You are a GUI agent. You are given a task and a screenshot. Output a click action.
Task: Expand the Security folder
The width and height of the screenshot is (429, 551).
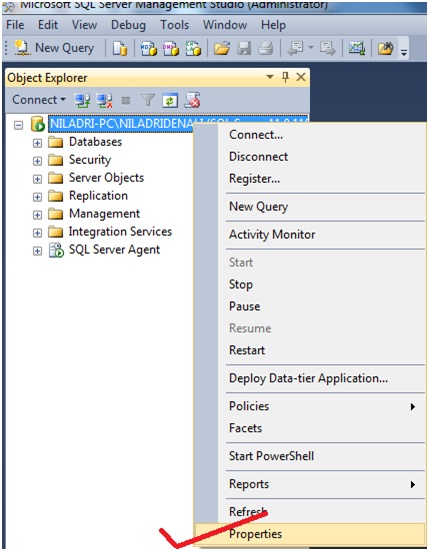tap(37, 161)
